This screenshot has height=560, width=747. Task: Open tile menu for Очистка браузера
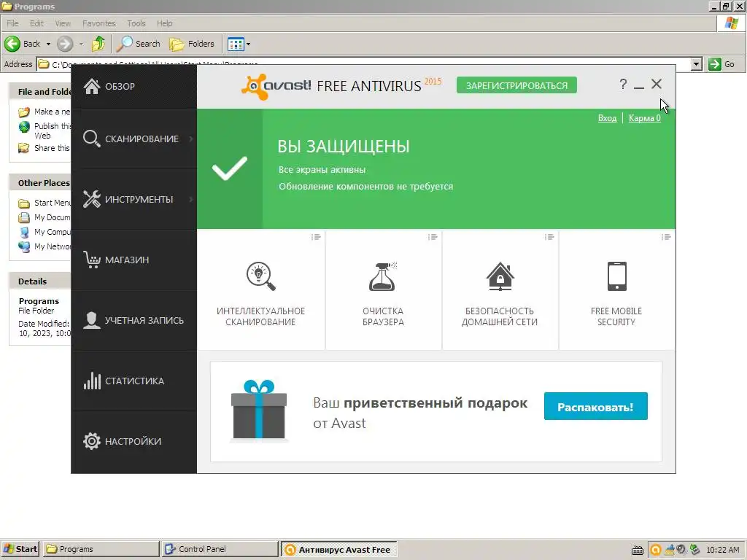[x=433, y=237]
